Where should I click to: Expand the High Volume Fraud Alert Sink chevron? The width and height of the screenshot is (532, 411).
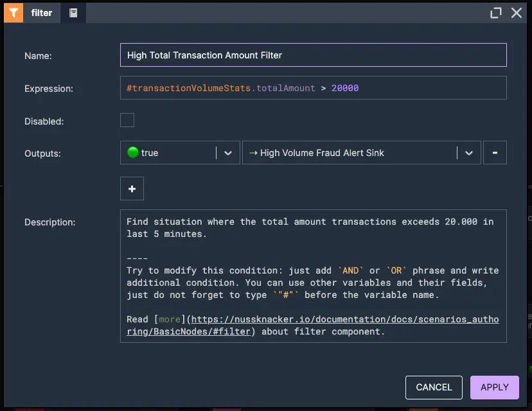coord(469,153)
